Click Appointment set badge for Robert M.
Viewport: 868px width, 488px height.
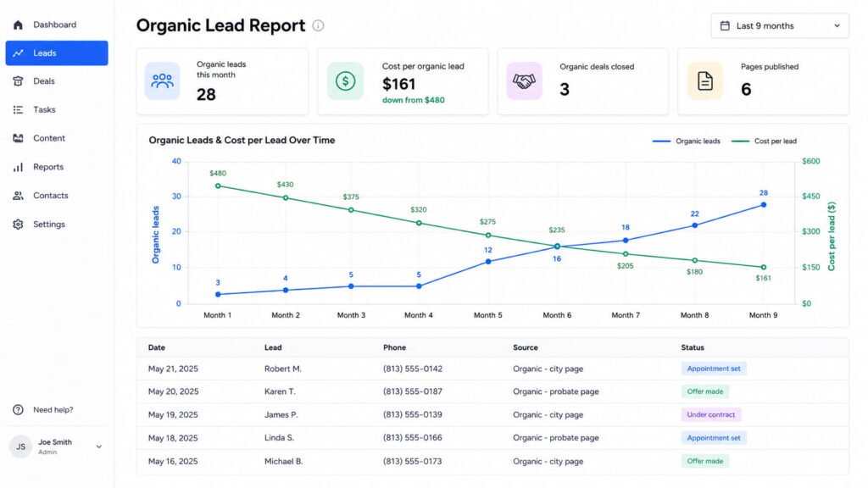coord(714,369)
